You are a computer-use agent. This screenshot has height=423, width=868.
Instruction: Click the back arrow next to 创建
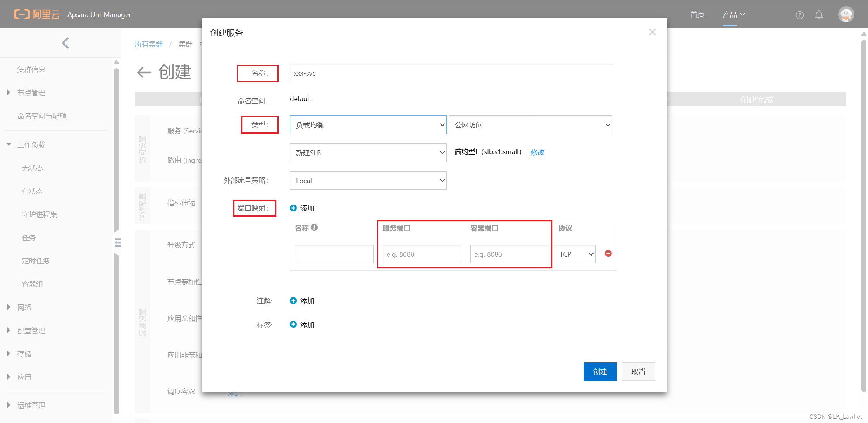tap(144, 72)
